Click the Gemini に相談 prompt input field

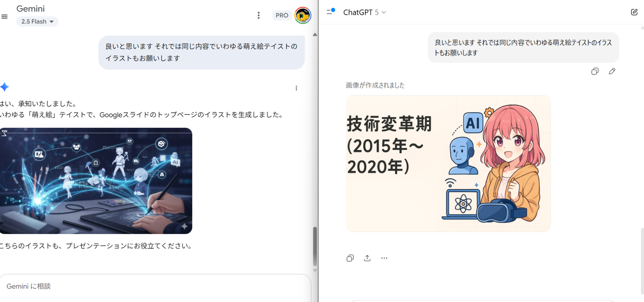pyautogui.click(x=155, y=286)
